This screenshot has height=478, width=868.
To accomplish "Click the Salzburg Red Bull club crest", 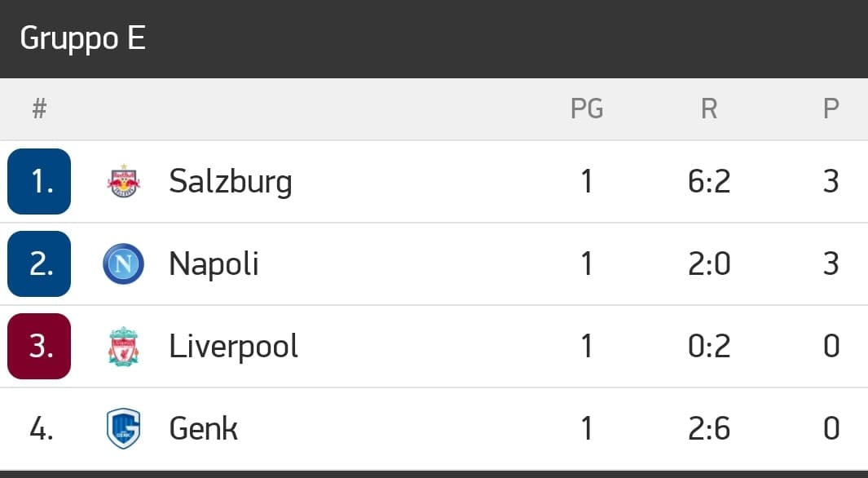I will (123, 182).
